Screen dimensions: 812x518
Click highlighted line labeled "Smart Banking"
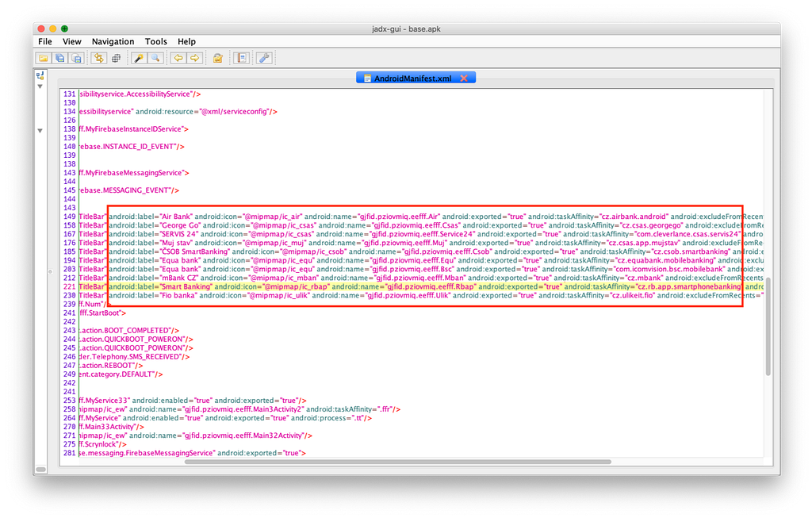(x=420, y=287)
